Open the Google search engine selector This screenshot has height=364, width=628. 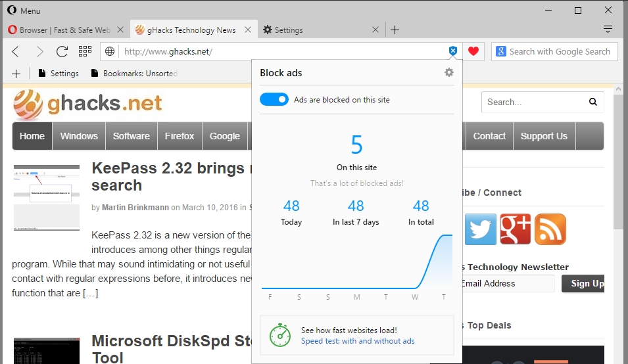point(501,51)
